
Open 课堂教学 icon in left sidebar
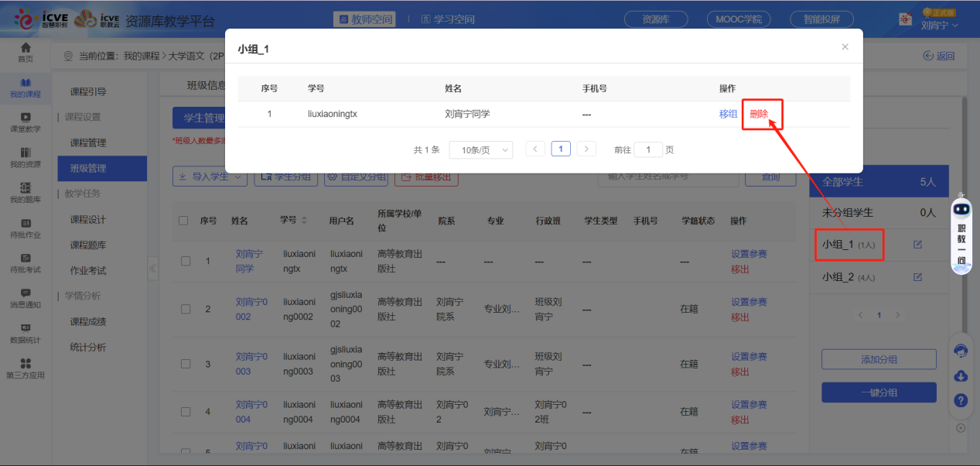pos(26,122)
